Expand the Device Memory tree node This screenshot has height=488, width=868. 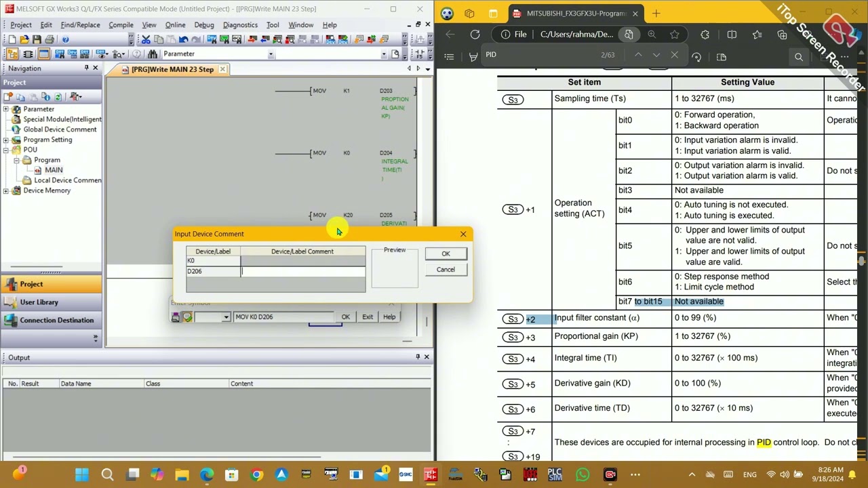click(6, 190)
